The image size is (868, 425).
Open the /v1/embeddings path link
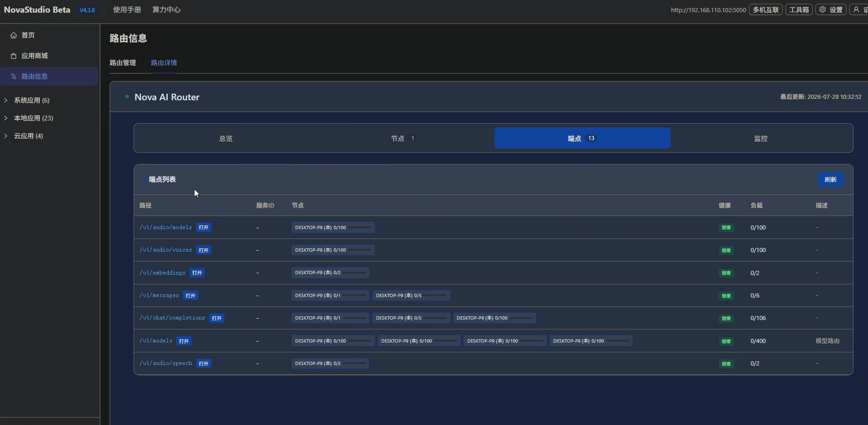point(163,273)
